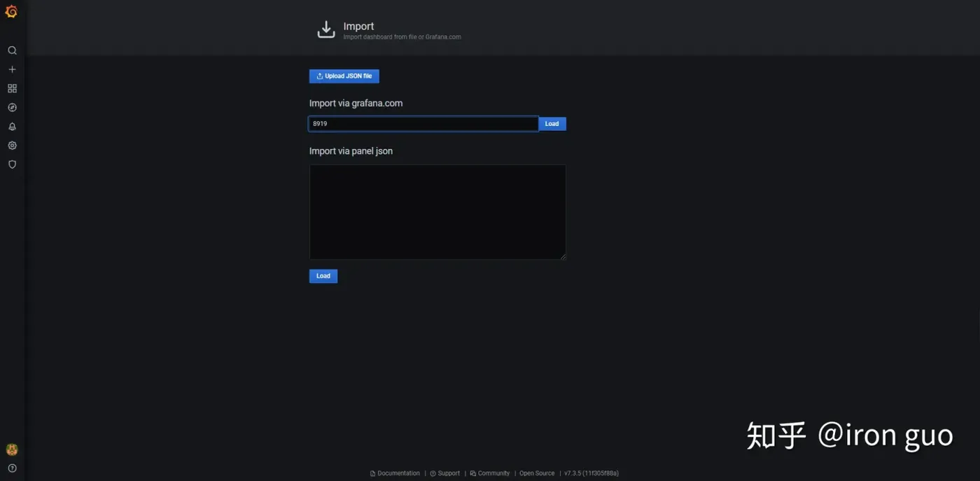This screenshot has width=980, height=481.
Task: Open the Documentation footer link
Action: click(395, 473)
